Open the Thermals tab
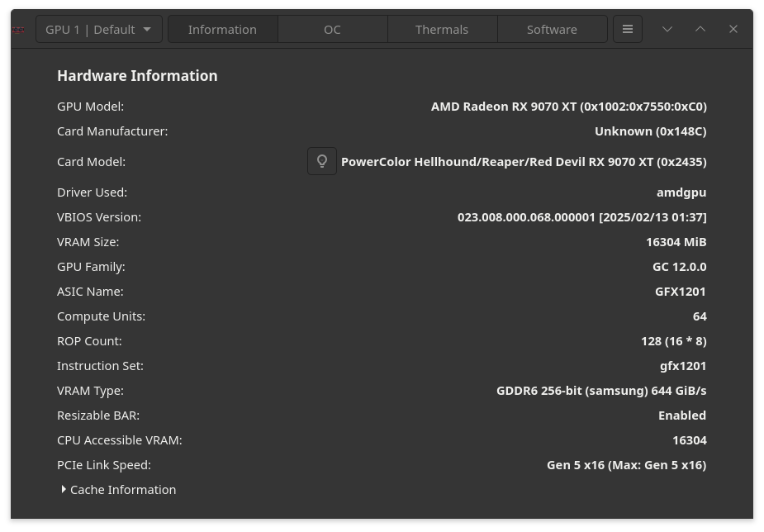764x532 pixels. coord(442,29)
